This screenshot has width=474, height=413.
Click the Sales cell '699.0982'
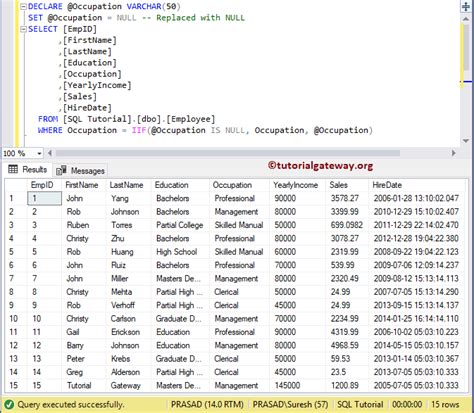[x=346, y=225]
